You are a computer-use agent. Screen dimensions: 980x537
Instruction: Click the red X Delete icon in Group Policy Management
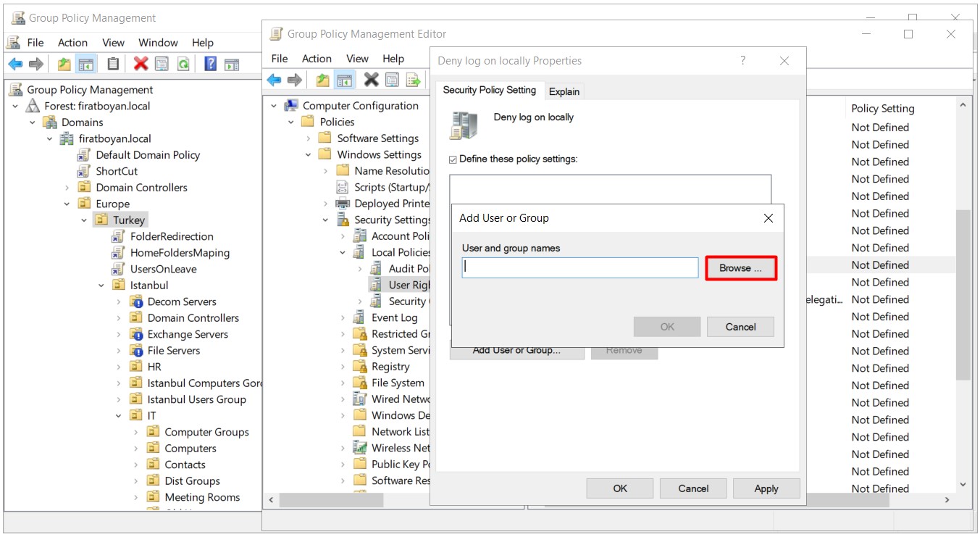(141, 64)
